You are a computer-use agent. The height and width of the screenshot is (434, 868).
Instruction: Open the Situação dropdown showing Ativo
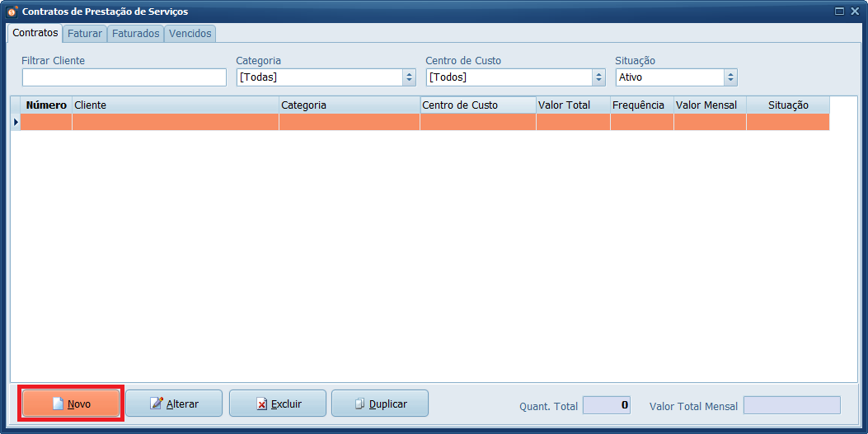click(730, 77)
